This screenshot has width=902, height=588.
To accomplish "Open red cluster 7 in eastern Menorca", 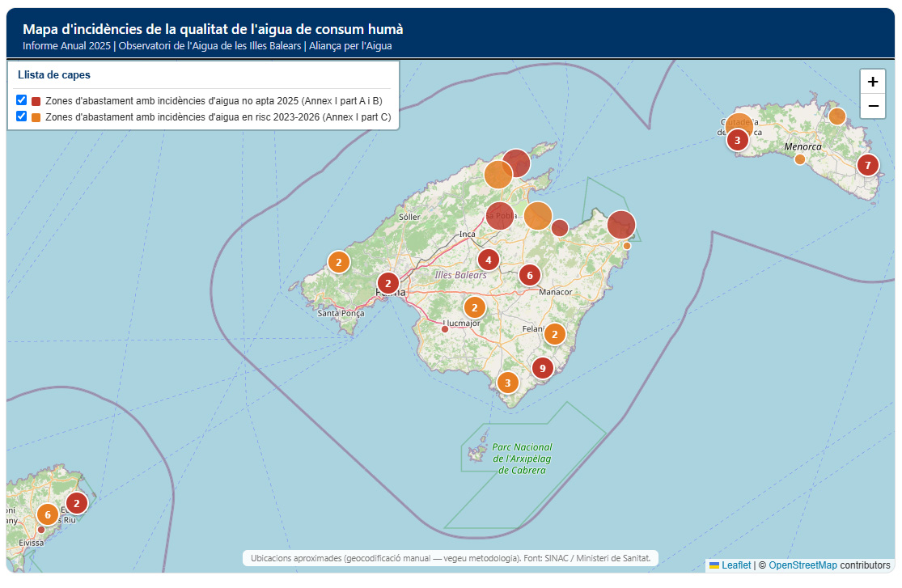I will (x=868, y=166).
